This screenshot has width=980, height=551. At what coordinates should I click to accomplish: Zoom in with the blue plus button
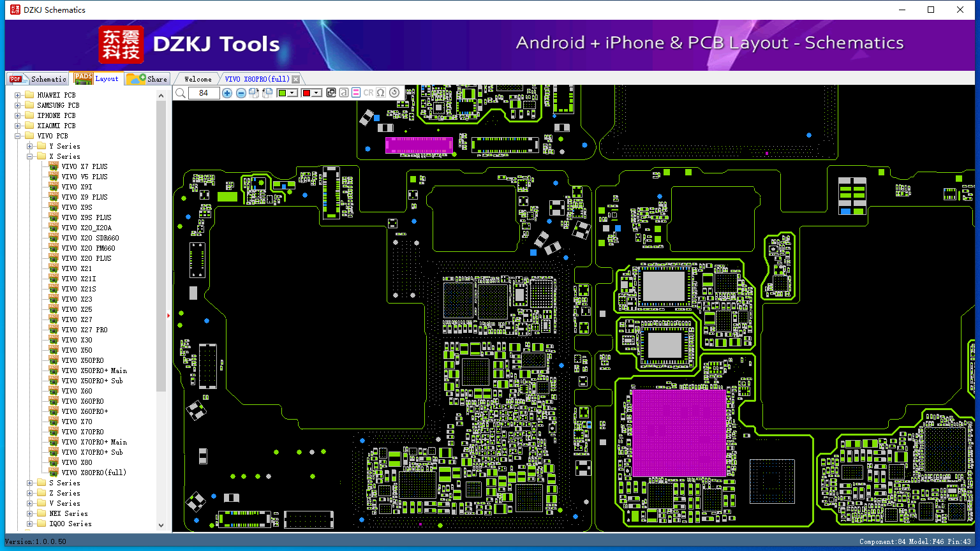tap(227, 93)
